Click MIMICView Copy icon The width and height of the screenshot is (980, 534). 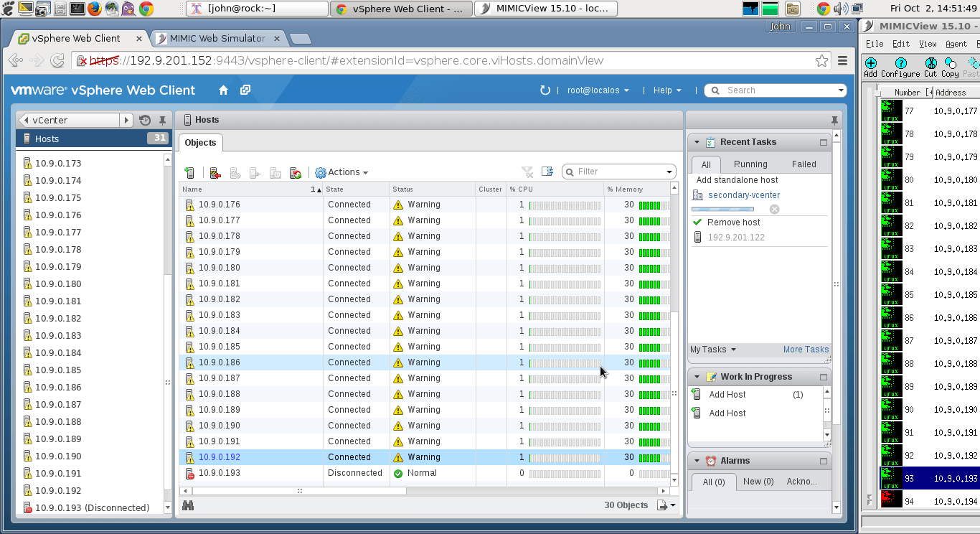tap(950, 68)
